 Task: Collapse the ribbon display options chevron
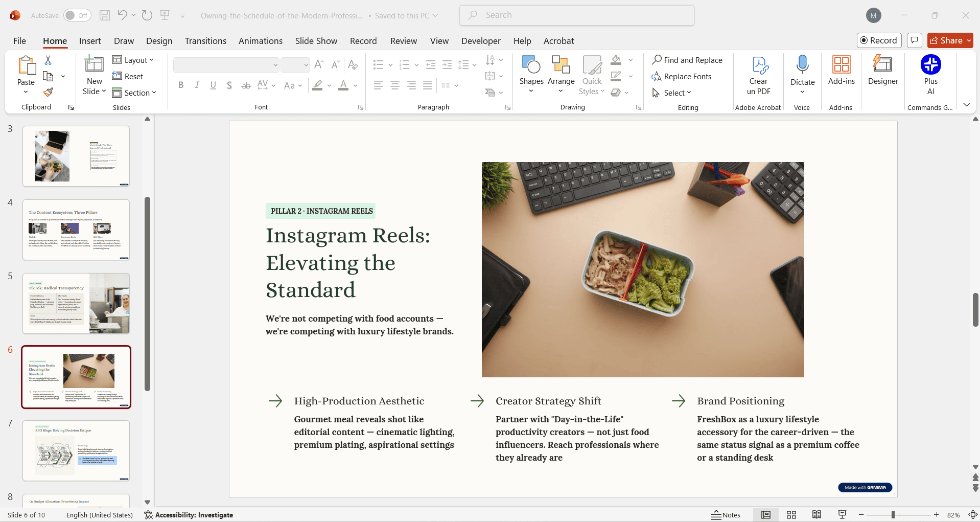(x=967, y=105)
